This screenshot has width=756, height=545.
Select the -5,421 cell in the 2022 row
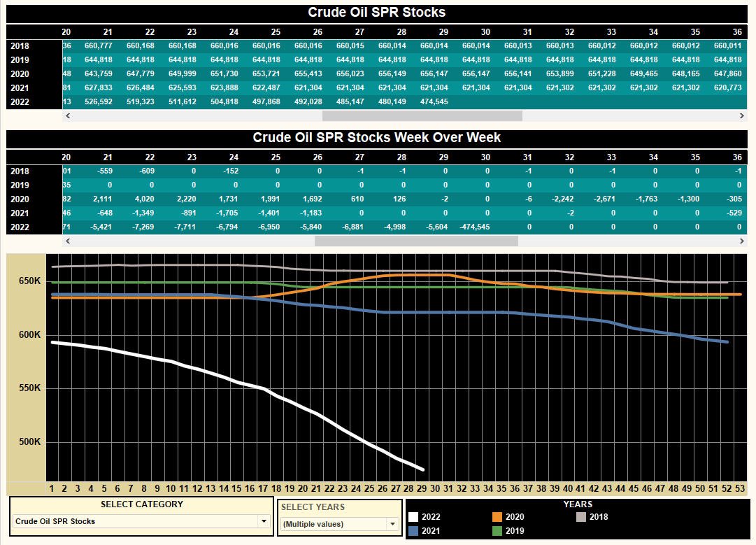coord(101,227)
